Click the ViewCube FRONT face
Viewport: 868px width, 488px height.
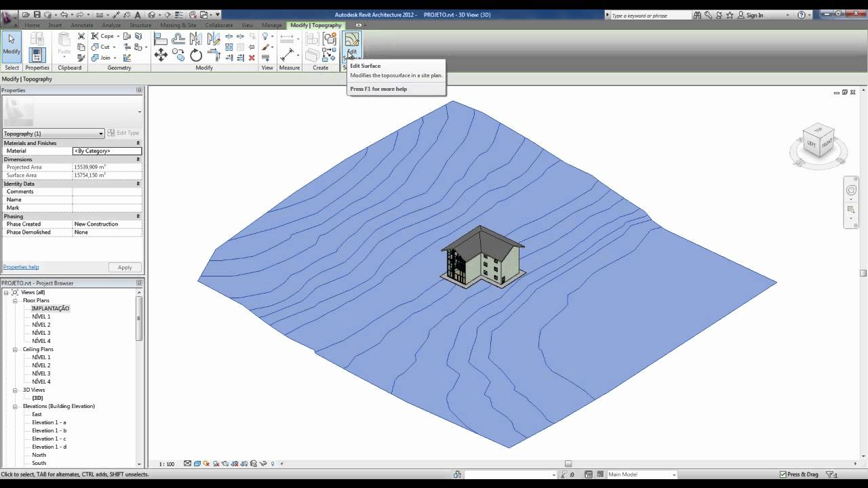(827, 144)
